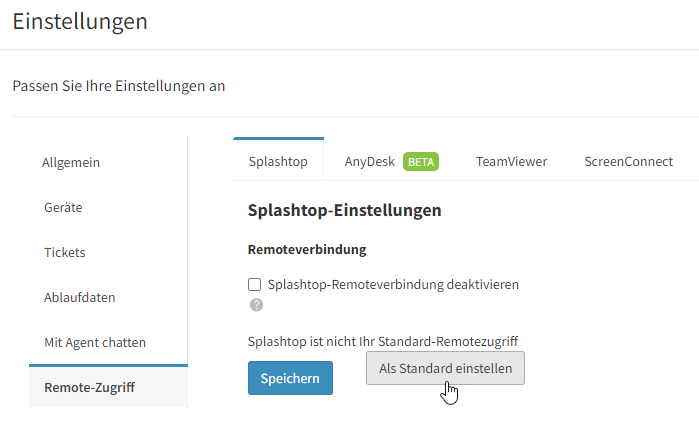699x426 pixels.
Task: Click the blue Speichern button
Action: tap(290, 378)
